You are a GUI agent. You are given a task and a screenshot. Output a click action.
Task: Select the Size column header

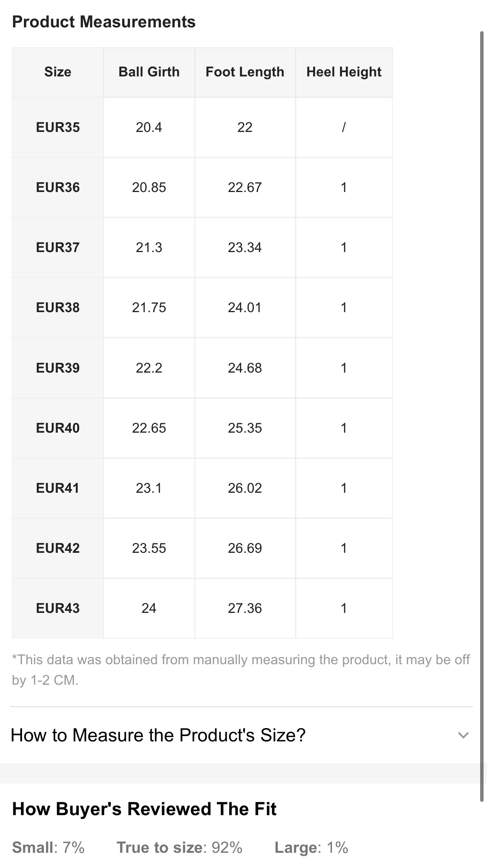(58, 72)
